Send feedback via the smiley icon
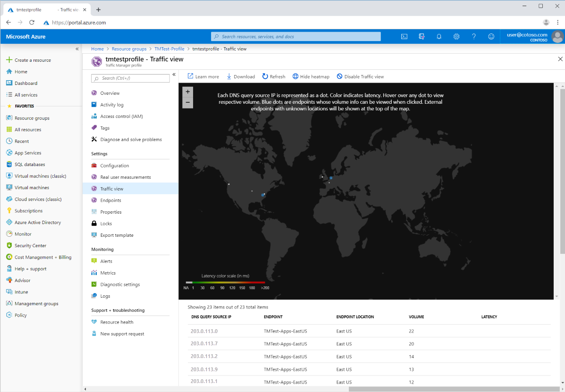Screen dimensions: 565x392 (x=491, y=36)
